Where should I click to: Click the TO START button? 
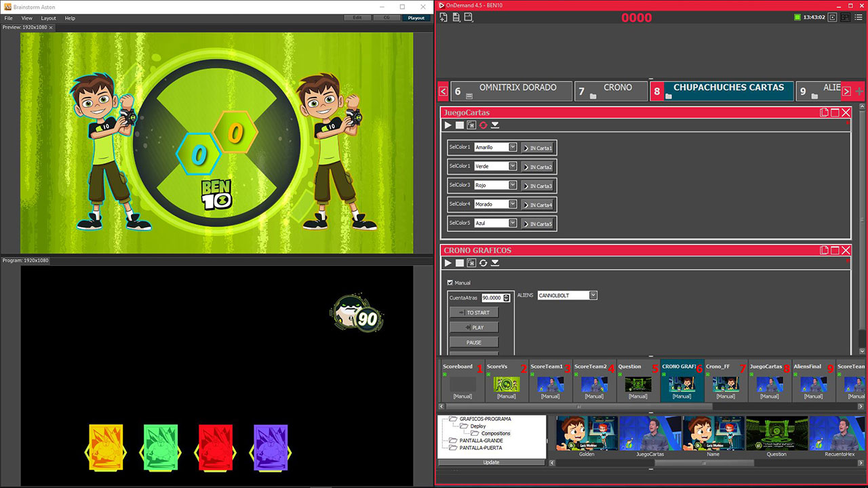[x=474, y=312]
